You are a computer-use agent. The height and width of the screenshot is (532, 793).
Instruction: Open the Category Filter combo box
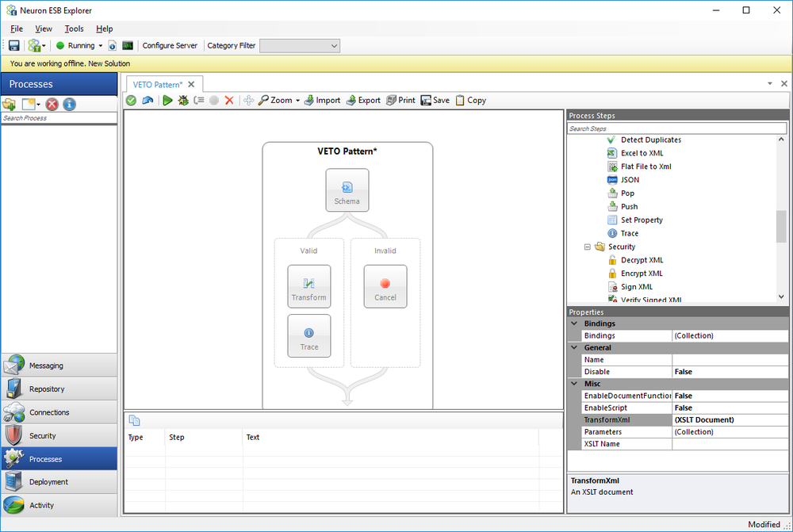[300, 45]
